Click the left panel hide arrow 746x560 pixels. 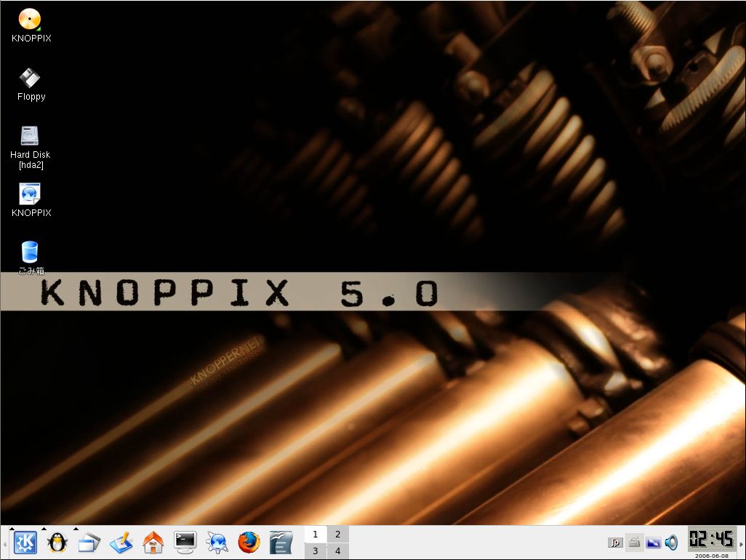(4, 543)
